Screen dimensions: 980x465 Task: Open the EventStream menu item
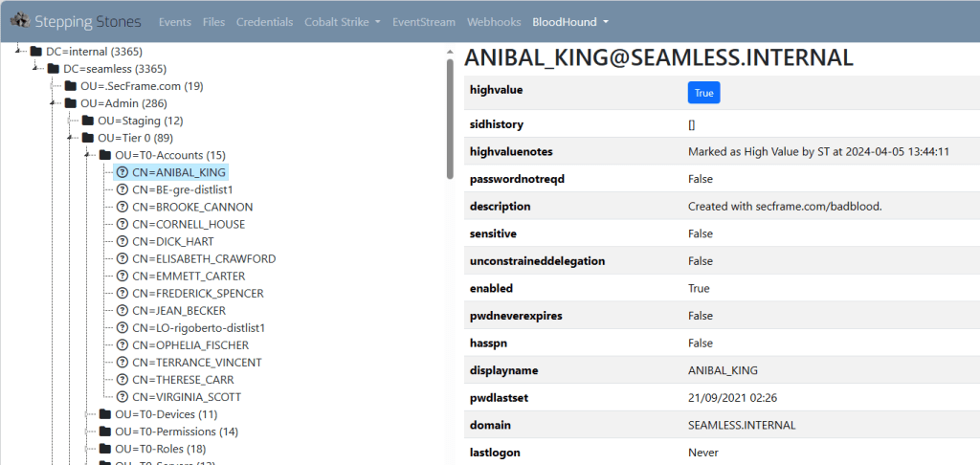tap(424, 21)
